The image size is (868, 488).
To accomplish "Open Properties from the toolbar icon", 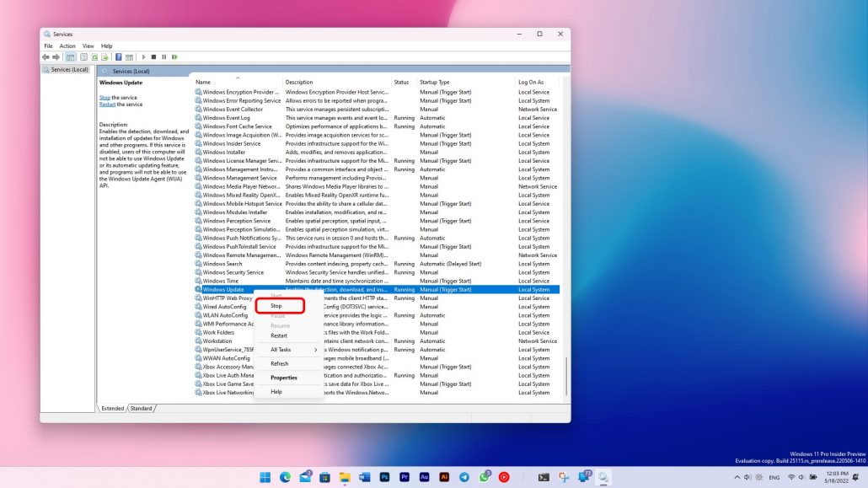I will (x=83, y=57).
